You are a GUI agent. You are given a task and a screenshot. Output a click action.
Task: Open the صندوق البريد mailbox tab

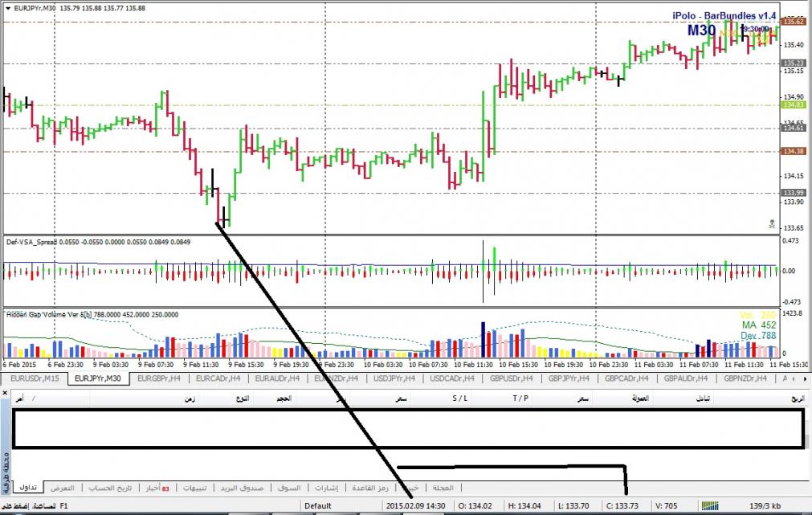pos(242,488)
